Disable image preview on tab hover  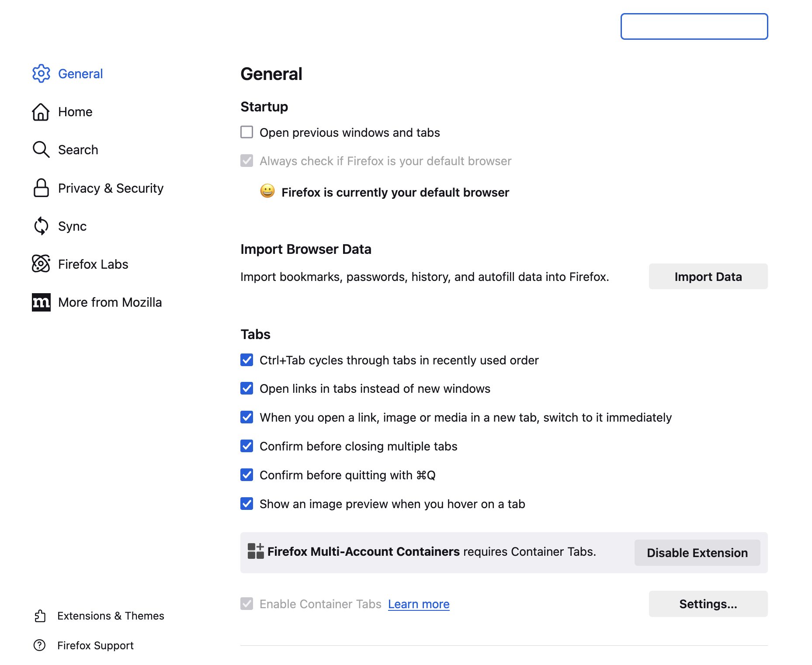point(247,503)
